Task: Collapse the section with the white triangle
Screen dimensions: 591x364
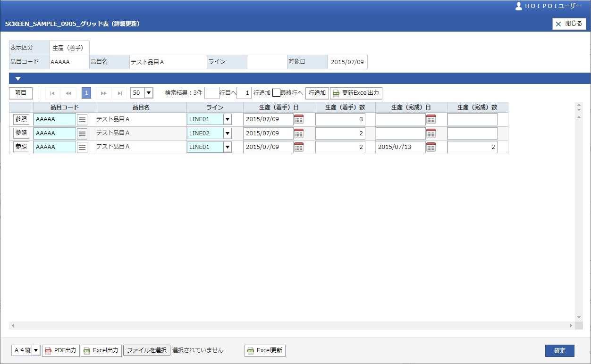Action: 18,79
